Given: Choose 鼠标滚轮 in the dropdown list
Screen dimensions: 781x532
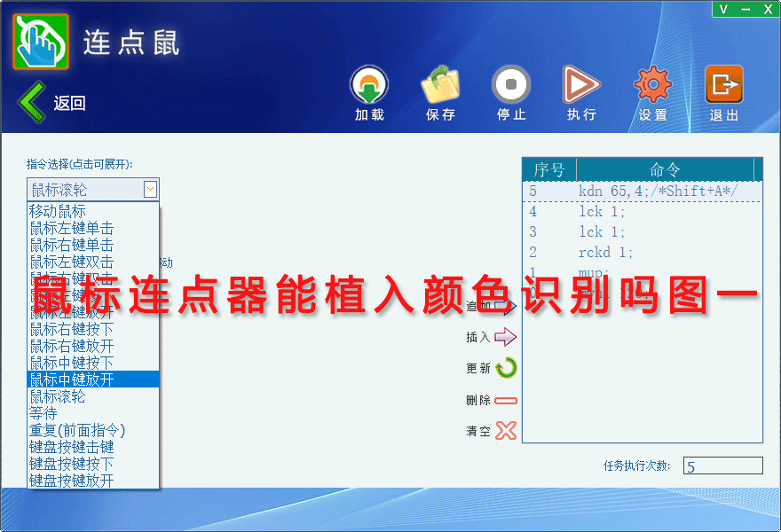Looking at the screenshot, I should tap(93, 396).
